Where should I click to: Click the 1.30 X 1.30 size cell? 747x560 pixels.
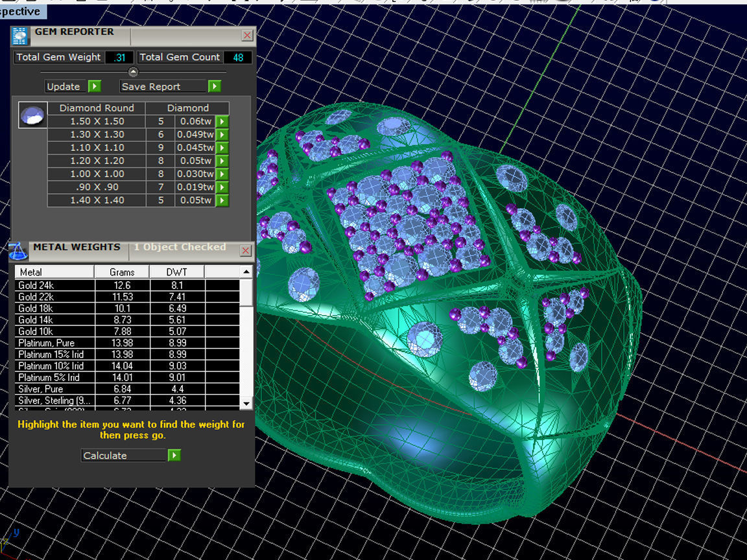pos(97,135)
